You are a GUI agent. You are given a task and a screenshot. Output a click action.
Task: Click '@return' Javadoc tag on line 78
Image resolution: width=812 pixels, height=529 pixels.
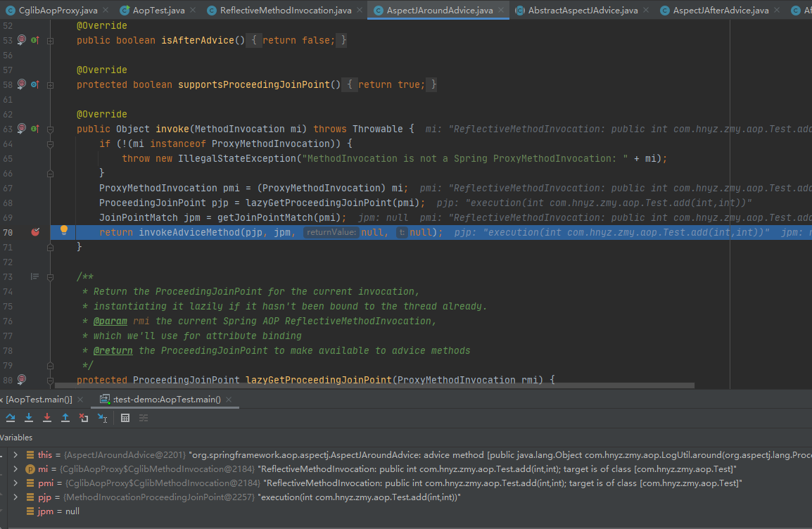[x=113, y=350]
